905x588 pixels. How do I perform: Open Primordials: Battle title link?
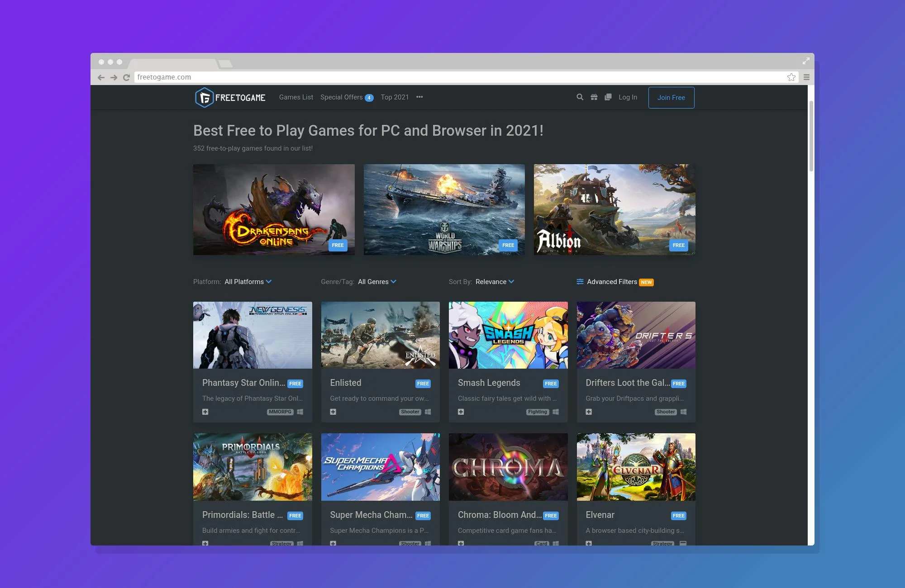[243, 515]
